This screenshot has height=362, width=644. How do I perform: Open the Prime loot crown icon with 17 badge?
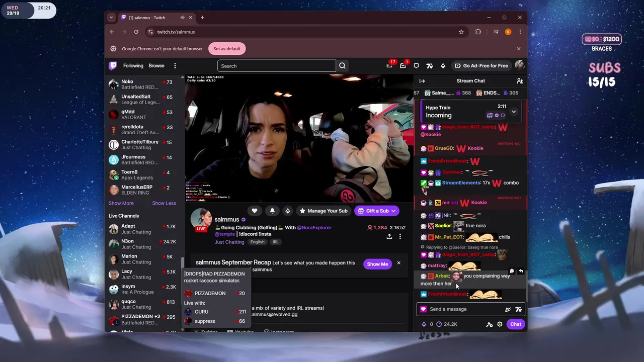click(389, 66)
